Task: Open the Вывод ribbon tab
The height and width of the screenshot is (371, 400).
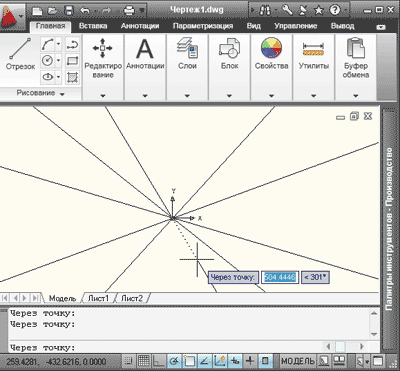Action: (x=342, y=26)
